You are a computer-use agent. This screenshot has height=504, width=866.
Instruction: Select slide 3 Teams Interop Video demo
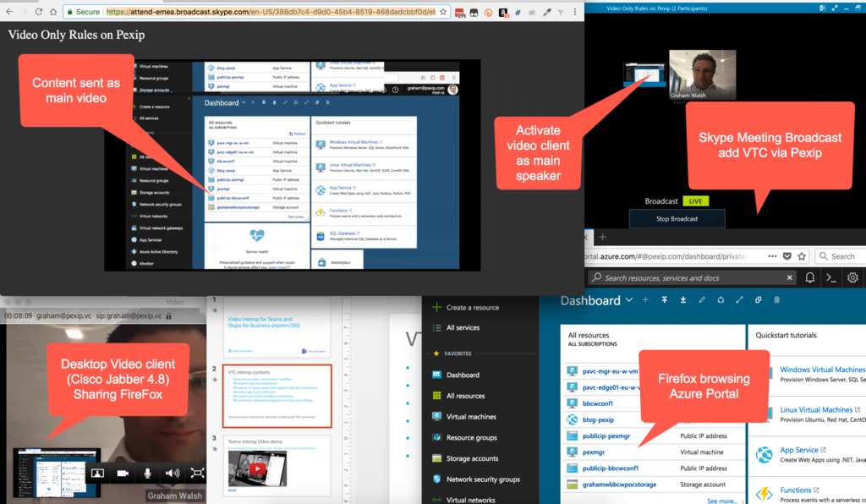click(277, 467)
